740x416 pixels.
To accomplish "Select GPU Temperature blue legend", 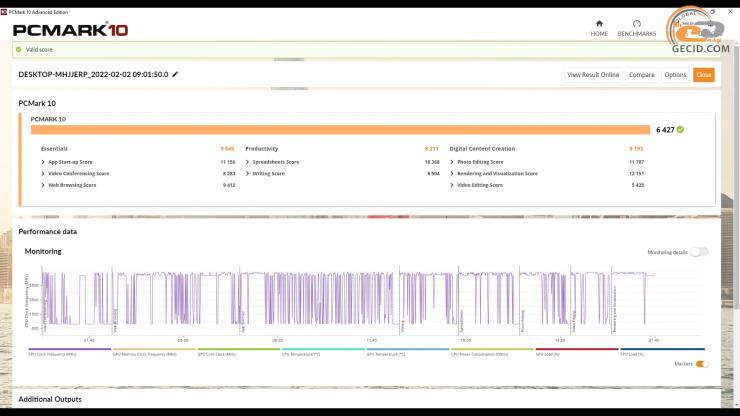I will [x=408, y=352].
